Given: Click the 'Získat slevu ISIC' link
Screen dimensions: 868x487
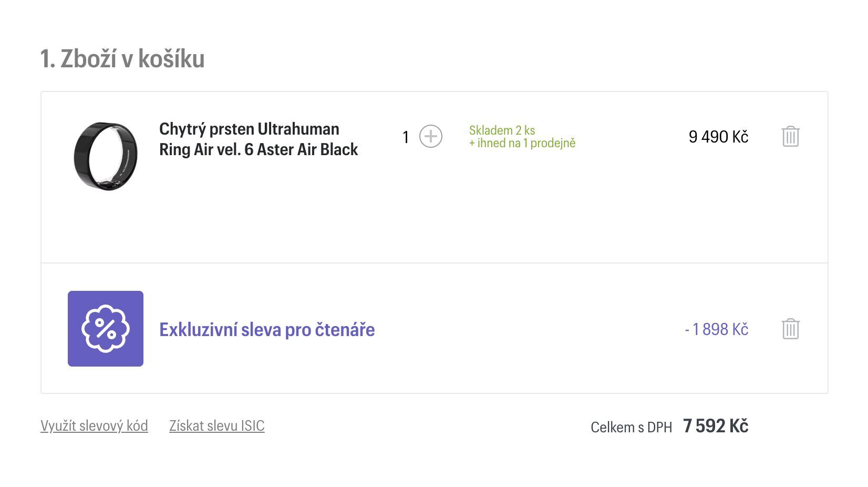Looking at the screenshot, I should 216,425.
